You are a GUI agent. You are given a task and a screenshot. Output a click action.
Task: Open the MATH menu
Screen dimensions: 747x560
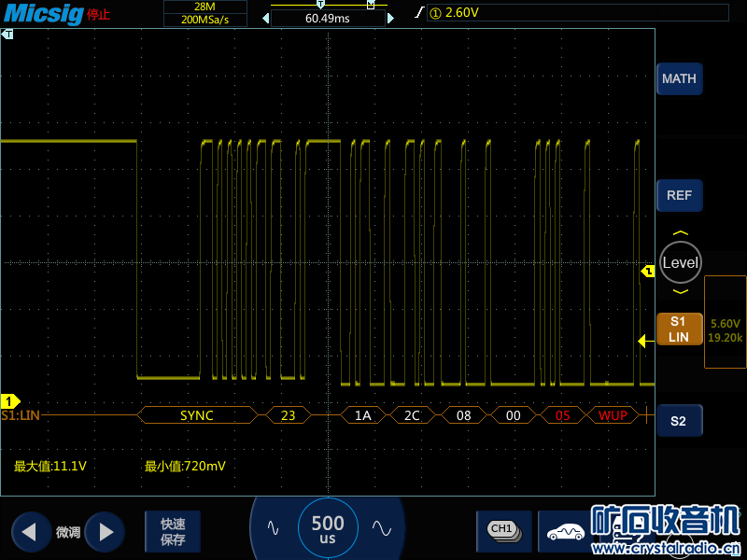click(x=679, y=79)
